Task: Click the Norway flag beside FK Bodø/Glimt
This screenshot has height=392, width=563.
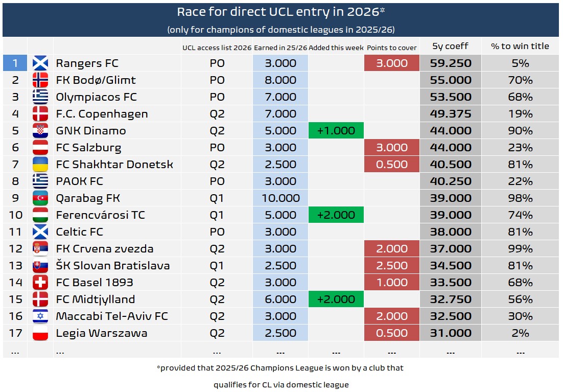Action: (40, 80)
